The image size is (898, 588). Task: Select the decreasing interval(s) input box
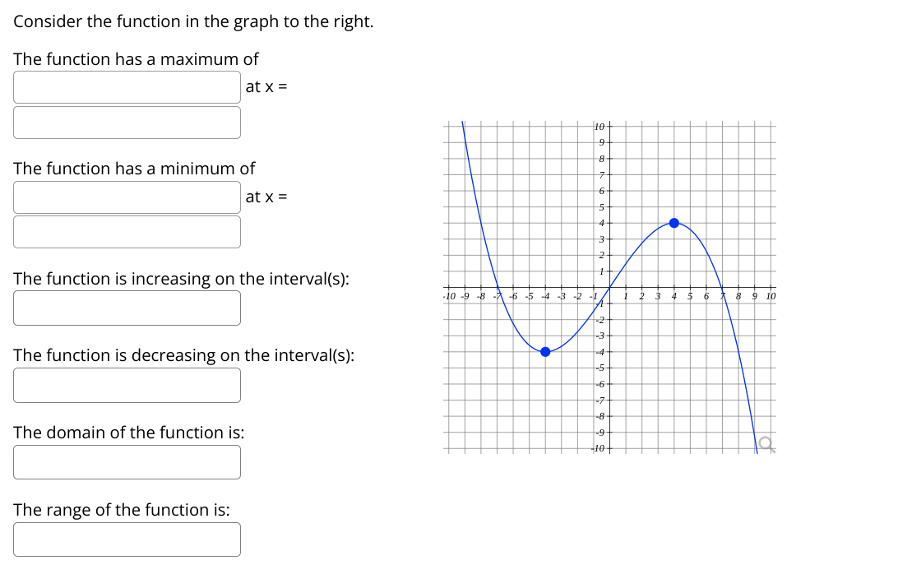coord(127,385)
